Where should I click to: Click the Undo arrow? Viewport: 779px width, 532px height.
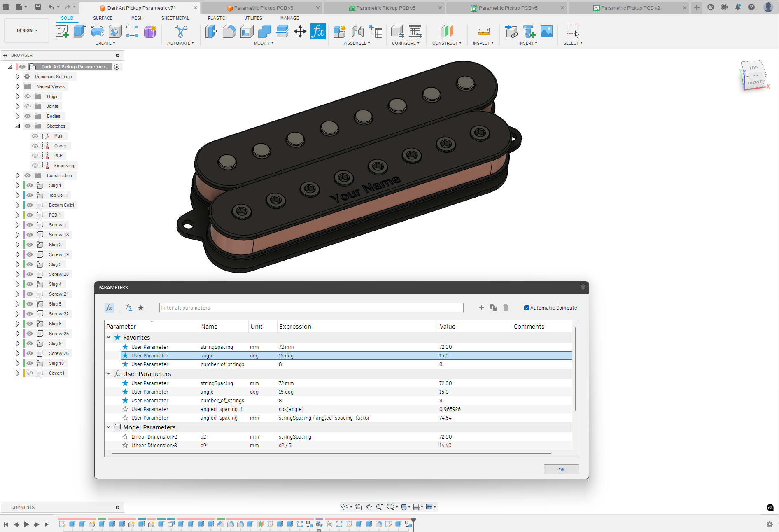[51, 7]
